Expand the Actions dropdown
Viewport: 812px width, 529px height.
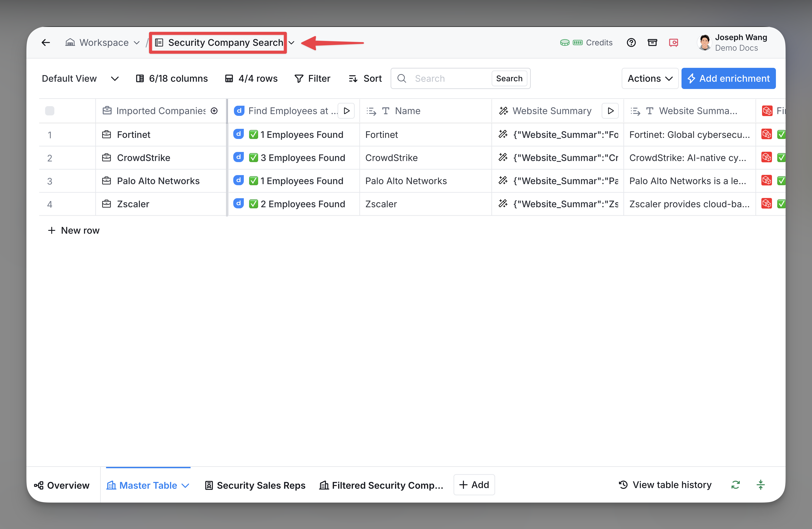coord(650,79)
